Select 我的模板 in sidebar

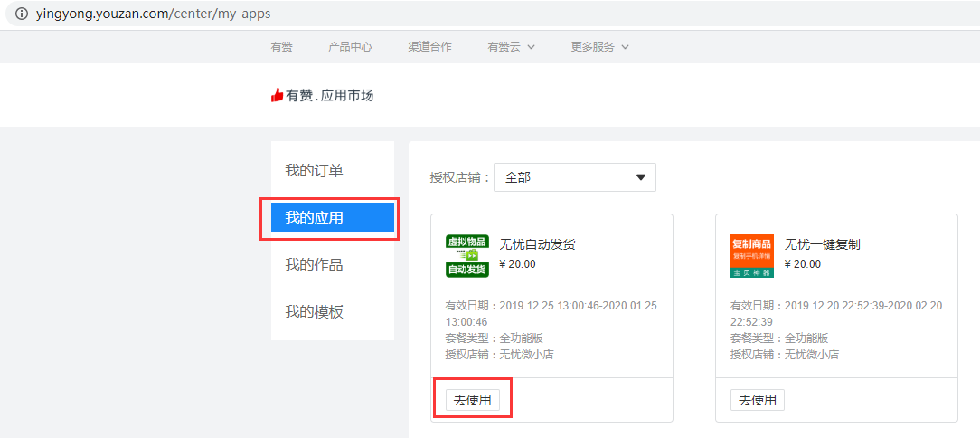point(333,311)
